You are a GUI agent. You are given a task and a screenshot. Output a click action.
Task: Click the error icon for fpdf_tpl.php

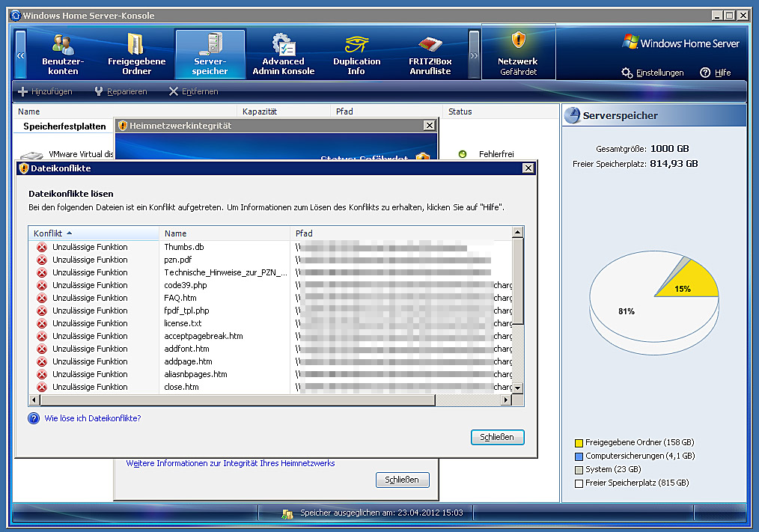[x=42, y=311]
